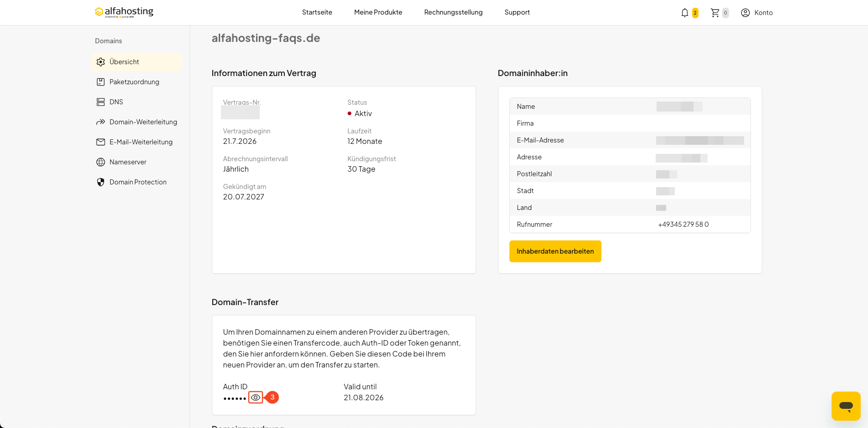Click the Vertragsbeginn date 21.7.2026
This screenshot has height=428, width=868.
pos(240,141)
